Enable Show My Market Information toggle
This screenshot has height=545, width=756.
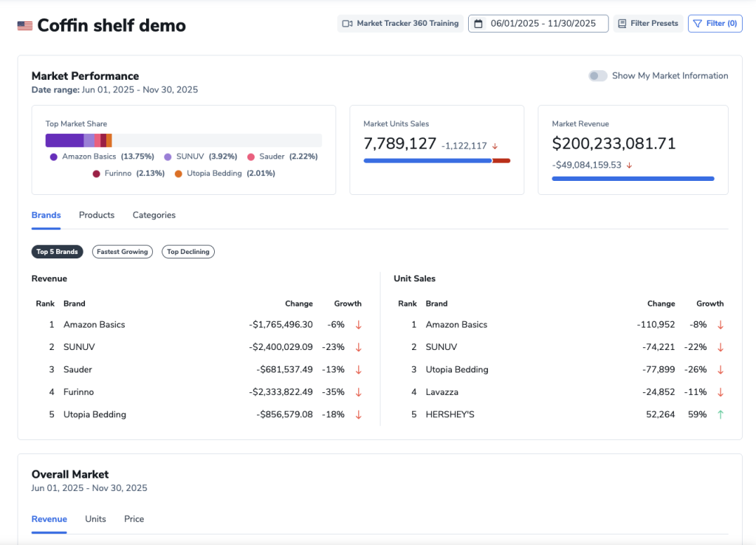pos(597,76)
